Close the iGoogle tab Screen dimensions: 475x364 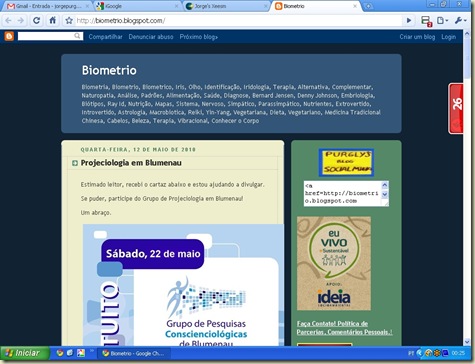177,6
